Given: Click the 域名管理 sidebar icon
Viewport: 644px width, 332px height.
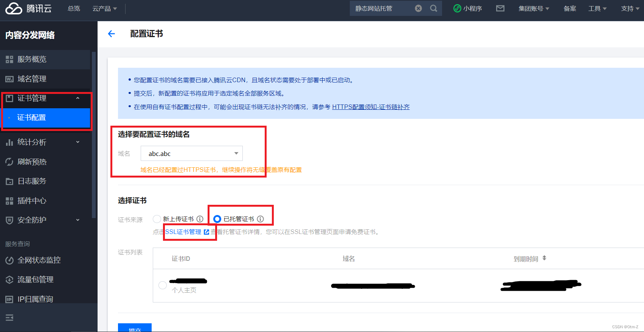Looking at the screenshot, I should point(9,79).
